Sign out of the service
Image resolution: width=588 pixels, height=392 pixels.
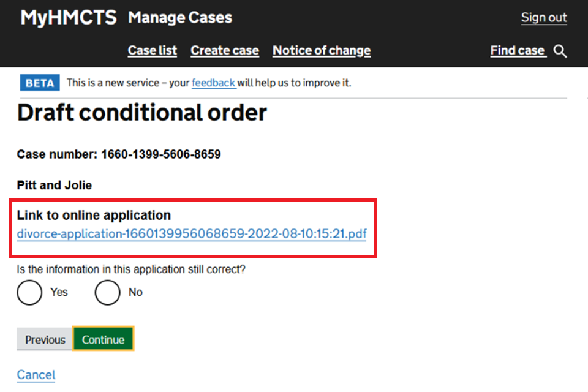coord(544,18)
